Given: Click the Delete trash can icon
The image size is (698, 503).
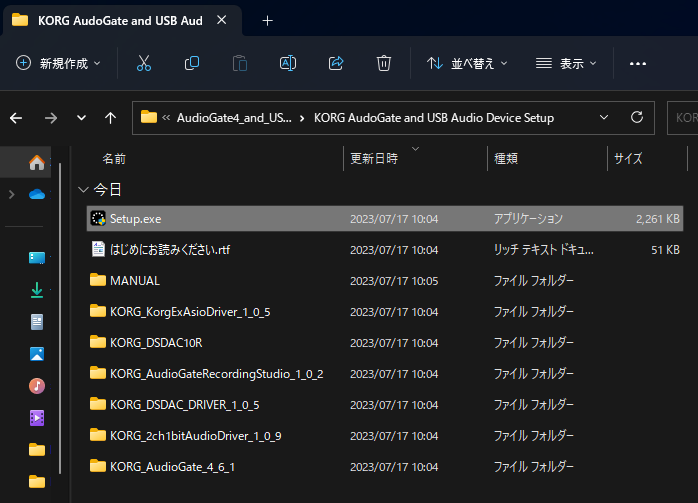Looking at the screenshot, I should pos(384,63).
